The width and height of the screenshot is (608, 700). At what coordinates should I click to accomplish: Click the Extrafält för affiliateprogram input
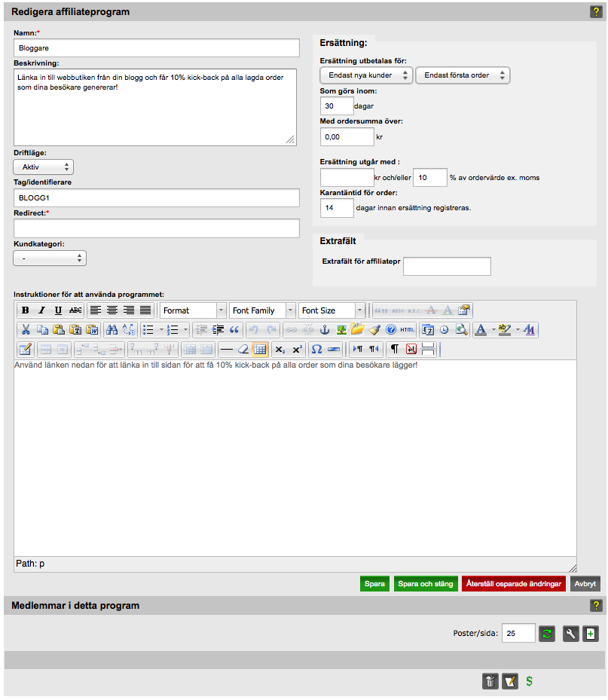pos(447,266)
